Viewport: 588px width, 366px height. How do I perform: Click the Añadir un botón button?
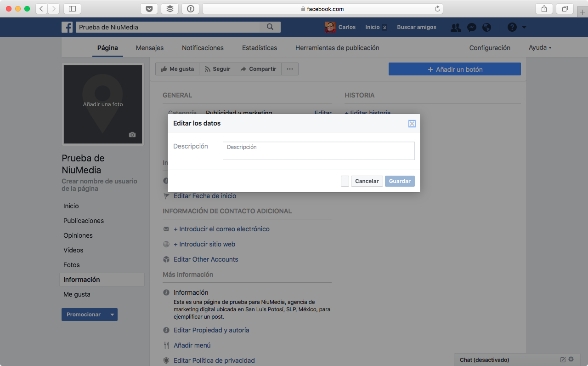[x=455, y=69]
